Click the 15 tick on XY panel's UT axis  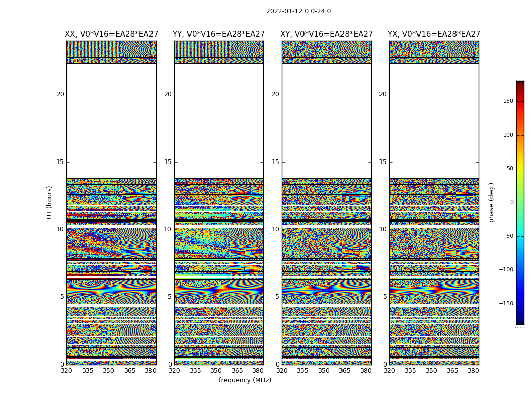tap(276, 162)
